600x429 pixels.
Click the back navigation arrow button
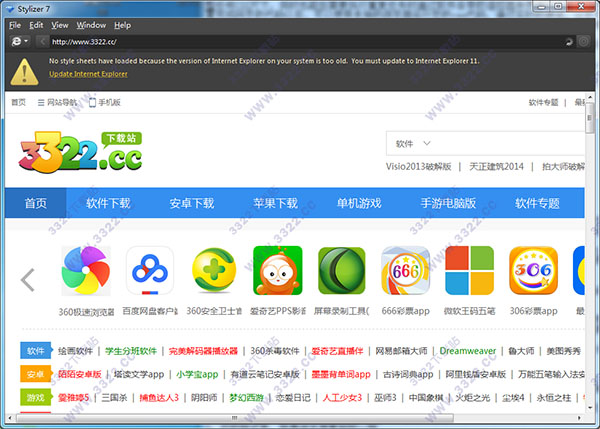coord(42,41)
